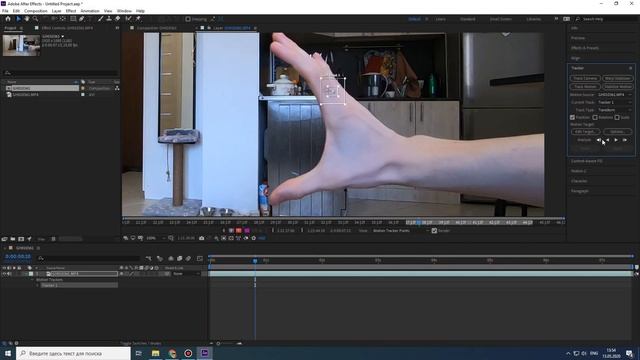This screenshot has width=640, height=360.
Task: Click the Edit Target button
Action: [585, 132]
